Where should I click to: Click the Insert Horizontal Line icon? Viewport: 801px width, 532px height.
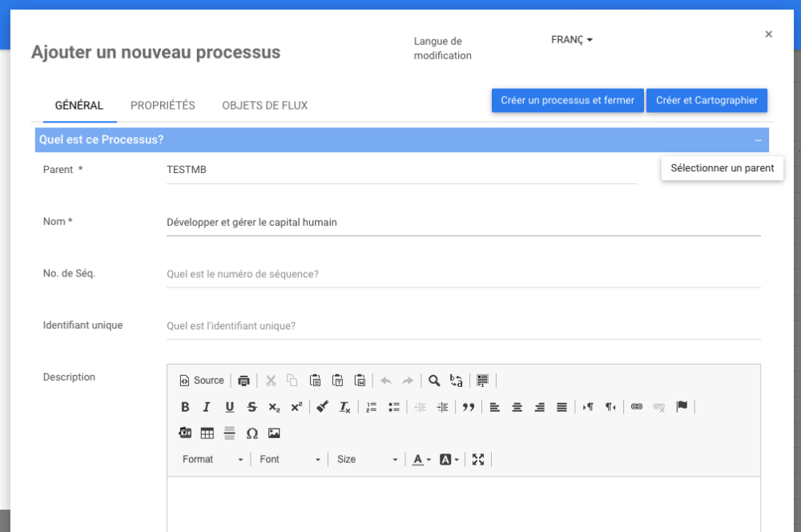click(x=229, y=433)
